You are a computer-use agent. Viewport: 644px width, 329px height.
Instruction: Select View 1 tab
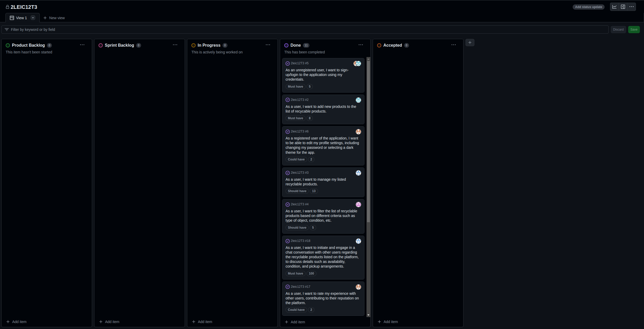pos(21,18)
